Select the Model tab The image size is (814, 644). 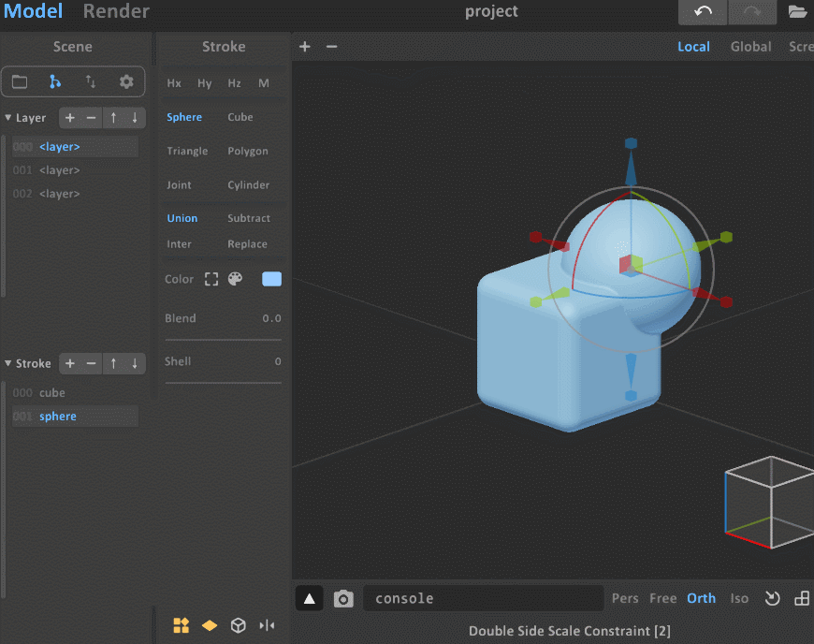[34, 12]
